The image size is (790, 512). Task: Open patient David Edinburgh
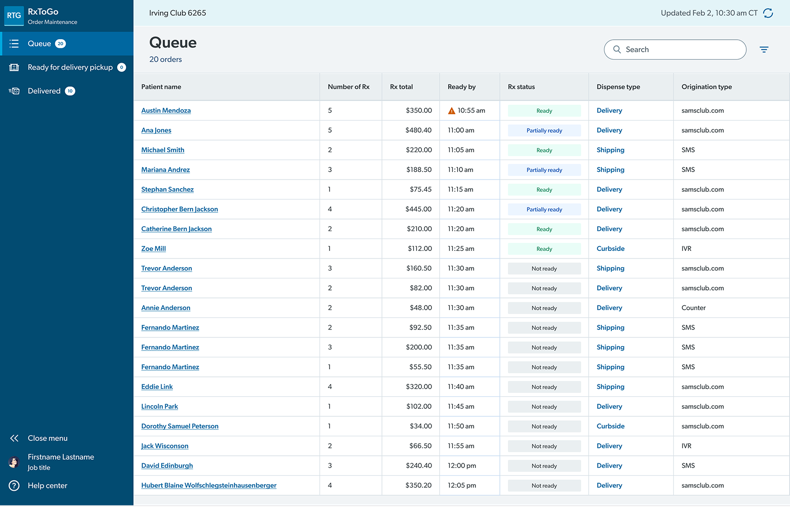[x=167, y=466]
